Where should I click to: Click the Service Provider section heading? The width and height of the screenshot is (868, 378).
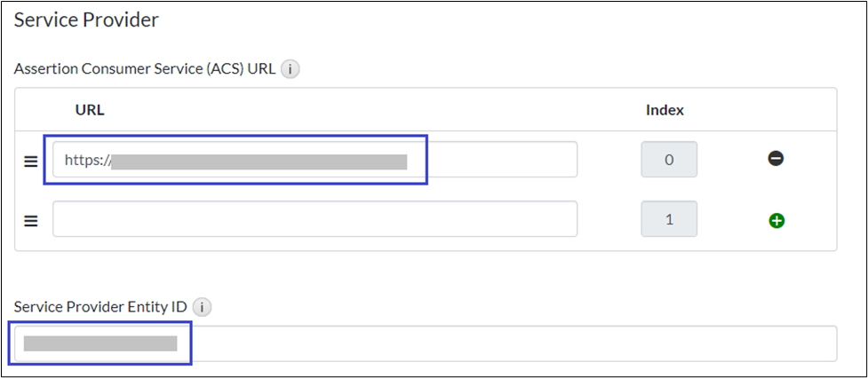86,20
